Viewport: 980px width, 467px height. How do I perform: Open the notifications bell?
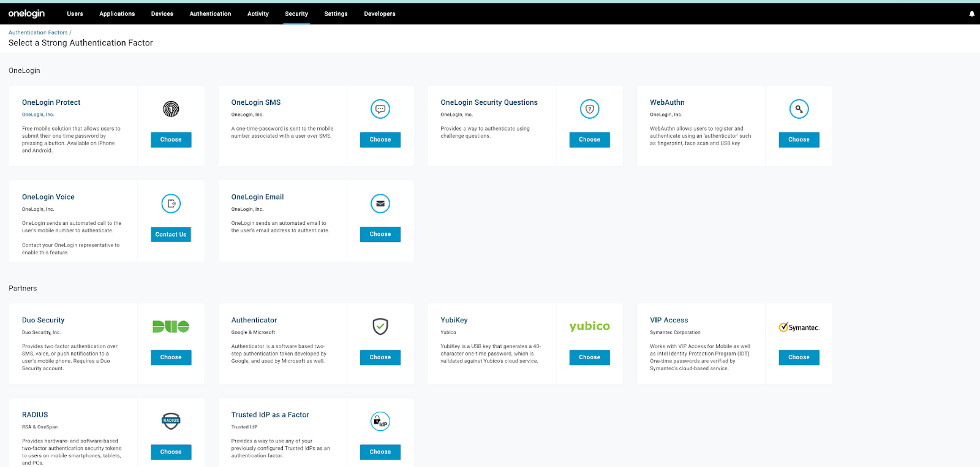[971, 13]
